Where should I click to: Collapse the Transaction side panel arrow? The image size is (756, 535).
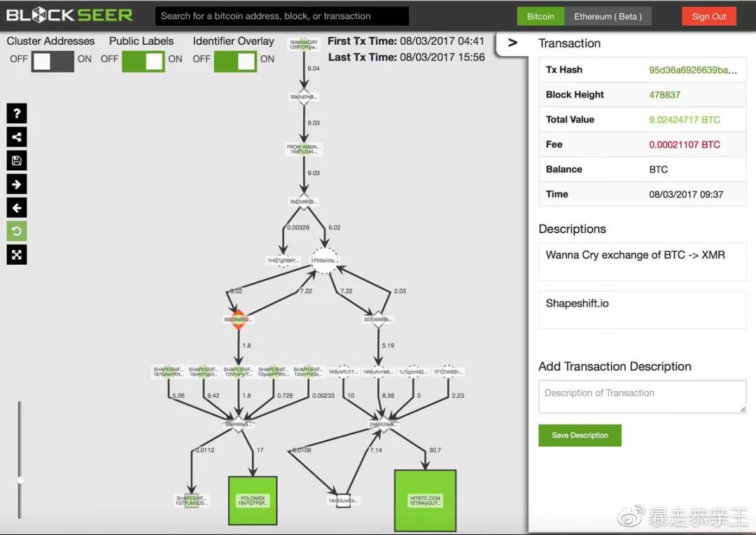click(x=512, y=43)
